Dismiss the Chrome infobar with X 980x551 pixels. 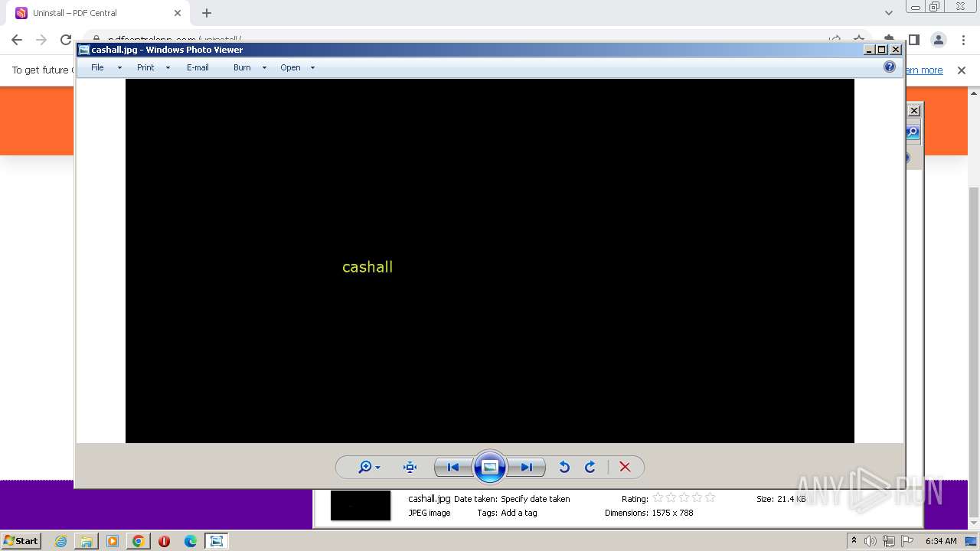click(962, 70)
